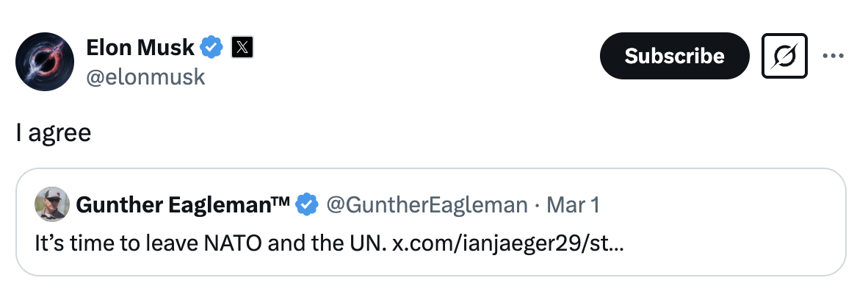Click Gunther Eagleman's verified badge
Viewport: 868px width, 297px height.
click(306, 205)
